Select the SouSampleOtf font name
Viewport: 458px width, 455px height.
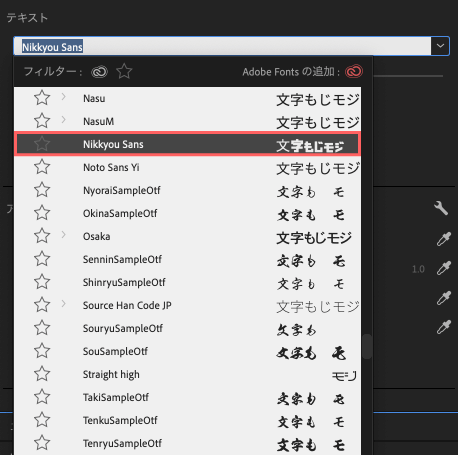115,351
